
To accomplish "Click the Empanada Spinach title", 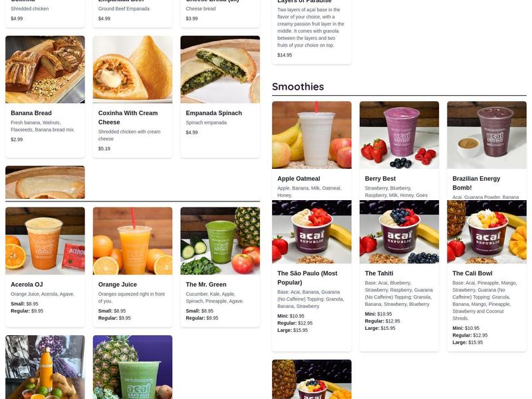I will coord(213,113).
